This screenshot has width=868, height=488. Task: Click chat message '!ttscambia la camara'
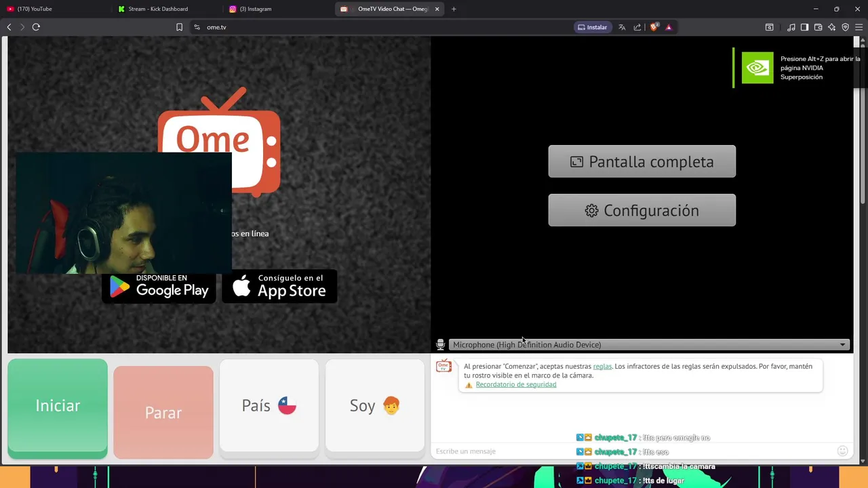[679, 466]
